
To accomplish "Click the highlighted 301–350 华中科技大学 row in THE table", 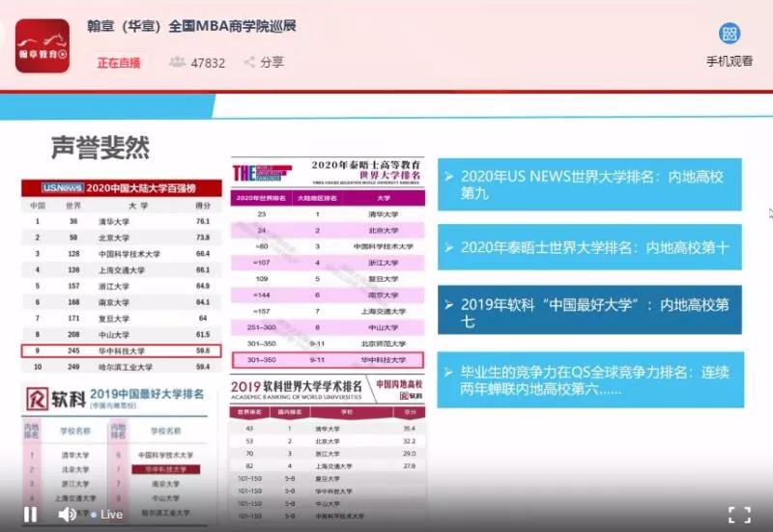I will [x=328, y=360].
